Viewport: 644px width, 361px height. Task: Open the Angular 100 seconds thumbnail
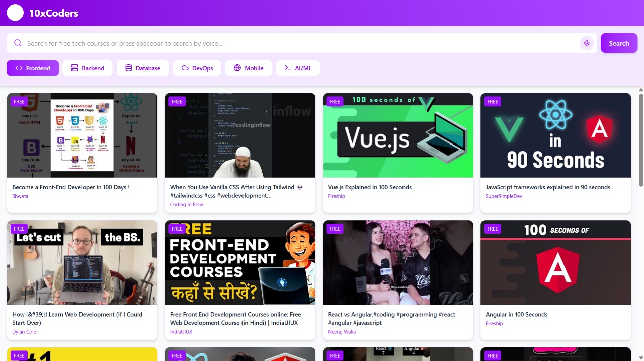(555, 262)
